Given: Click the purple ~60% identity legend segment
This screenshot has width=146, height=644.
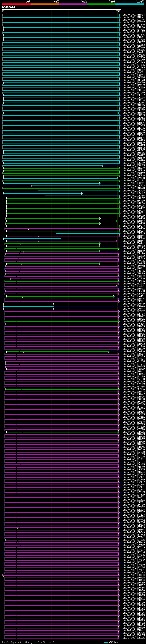Looking at the screenshot, I should (73, 4).
